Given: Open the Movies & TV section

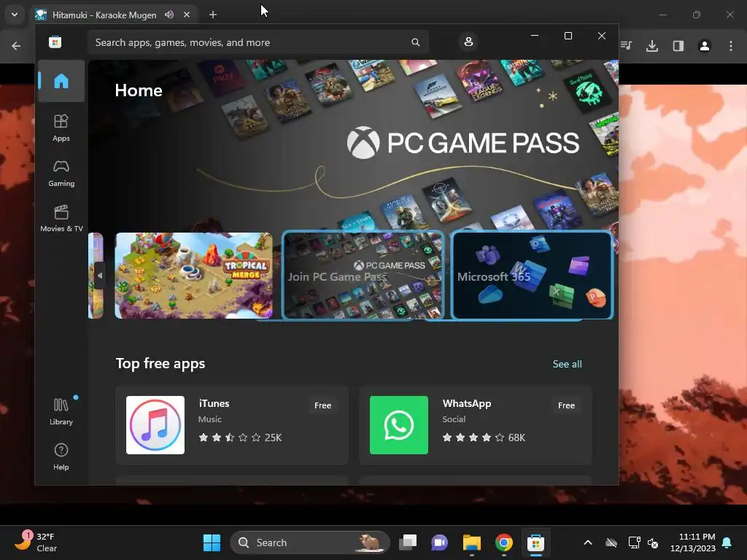Looking at the screenshot, I should tap(61, 219).
